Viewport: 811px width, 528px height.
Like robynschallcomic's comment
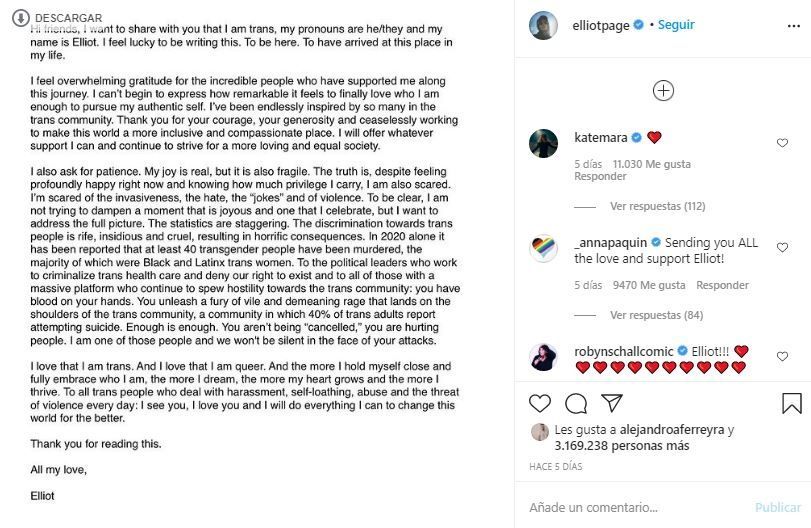pos(782,356)
